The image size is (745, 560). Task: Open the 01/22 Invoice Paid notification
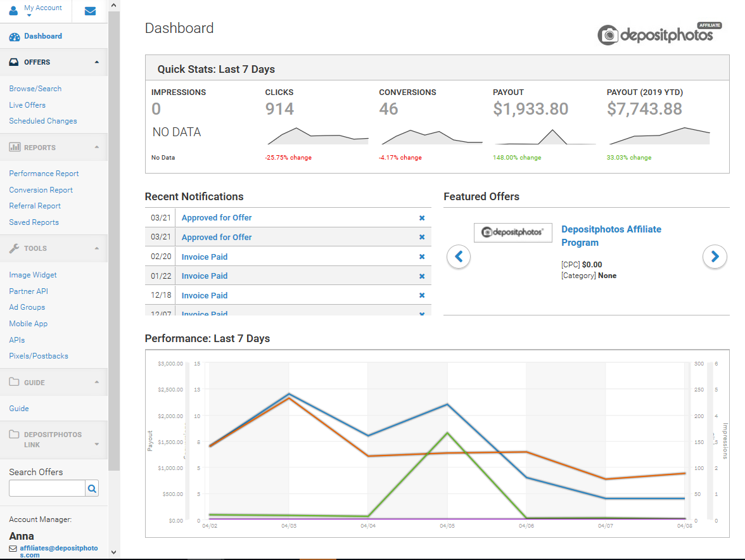(x=204, y=276)
